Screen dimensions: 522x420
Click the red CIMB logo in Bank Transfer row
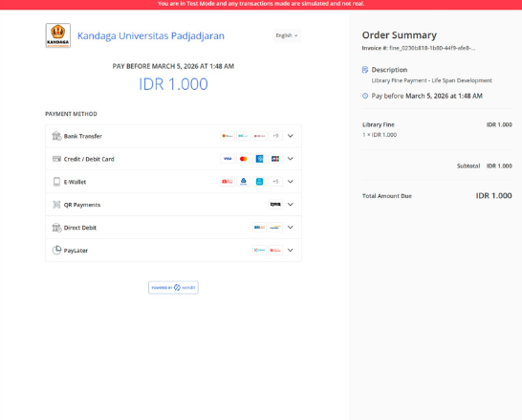(259, 136)
